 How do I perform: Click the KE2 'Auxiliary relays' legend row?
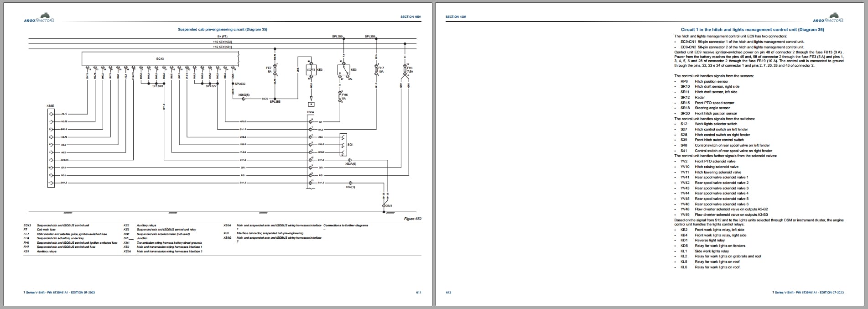[x=140, y=225]
